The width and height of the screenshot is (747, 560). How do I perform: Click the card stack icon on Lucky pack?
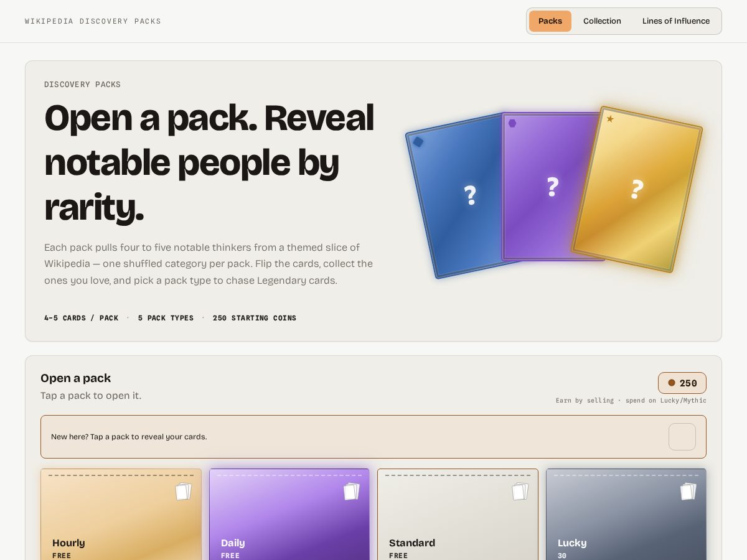point(688,492)
